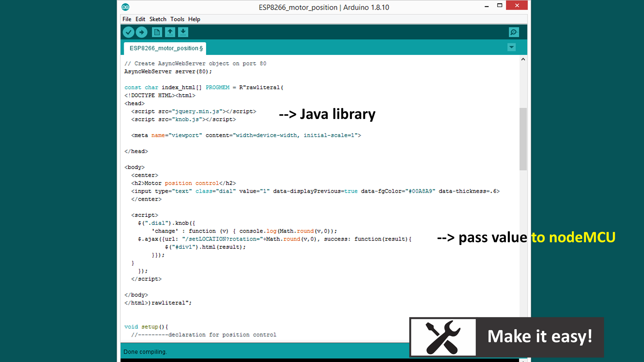
Task: Click the Upload arrow button
Action: (142, 32)
